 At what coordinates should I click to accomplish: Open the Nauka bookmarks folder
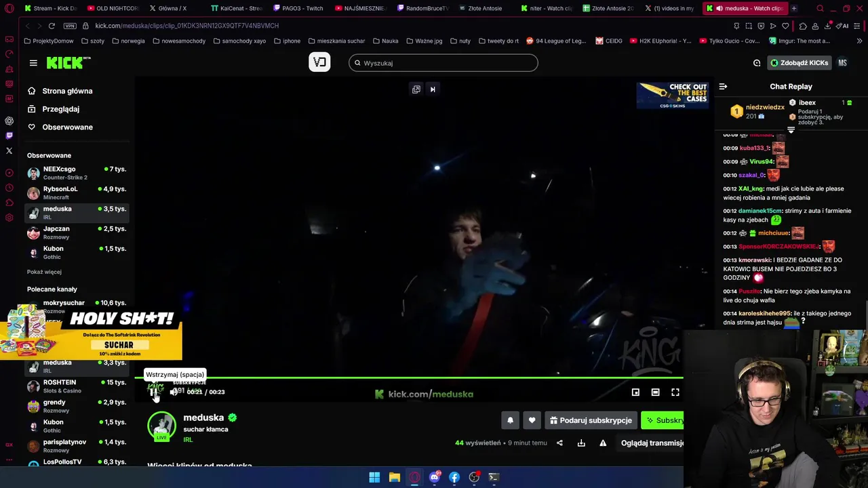[386, 41]
